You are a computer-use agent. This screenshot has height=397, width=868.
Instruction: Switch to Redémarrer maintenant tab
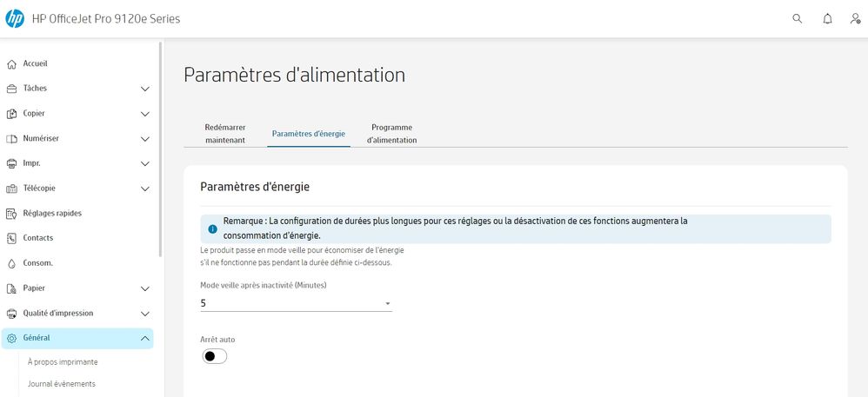224,133
